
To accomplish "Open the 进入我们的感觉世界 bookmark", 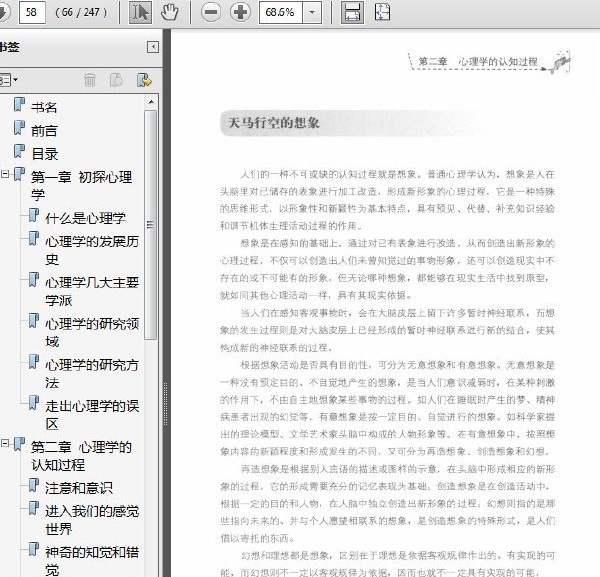I will click(92, 520).
